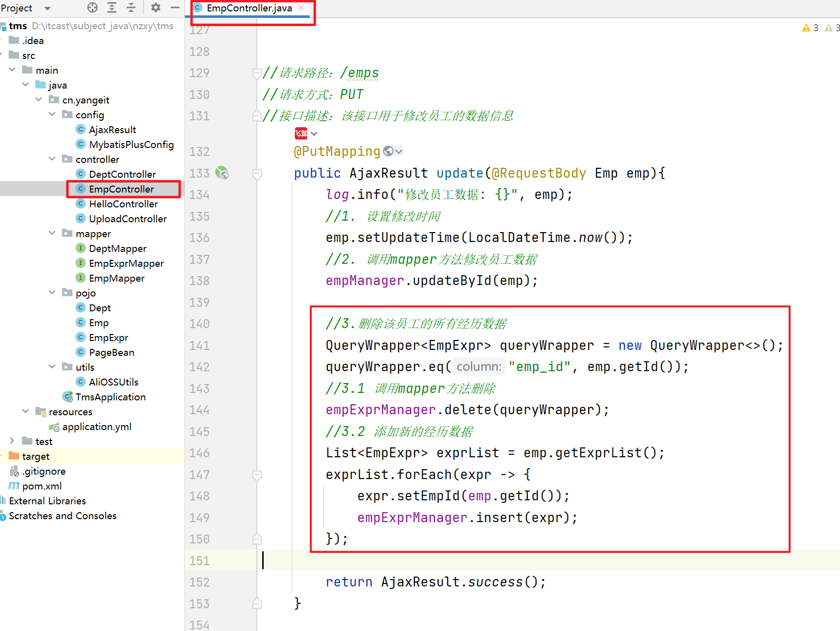Image resolution: width=840 pixels, height=631 pixels.
Task: Toggle comment fold marker at line 129
Action: [257, 73]
